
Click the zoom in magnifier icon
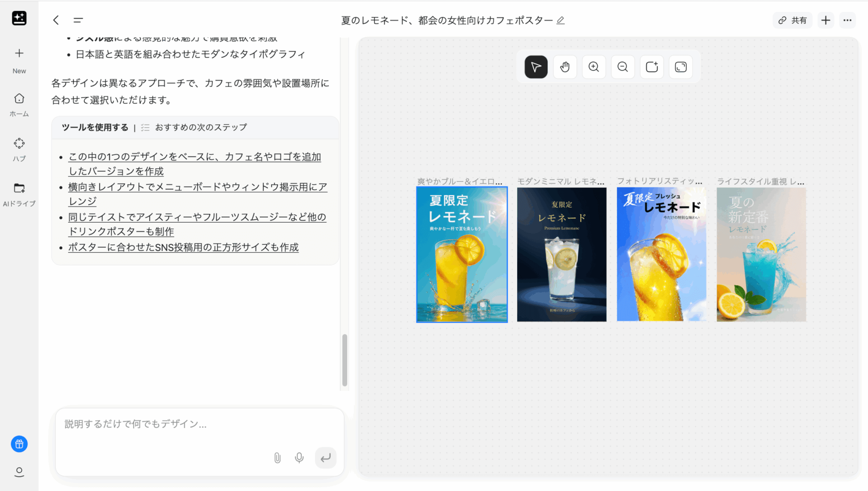593,67
